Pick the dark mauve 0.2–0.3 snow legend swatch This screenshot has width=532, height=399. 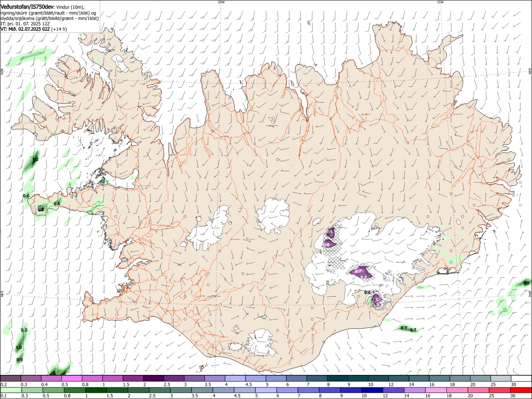10,379
